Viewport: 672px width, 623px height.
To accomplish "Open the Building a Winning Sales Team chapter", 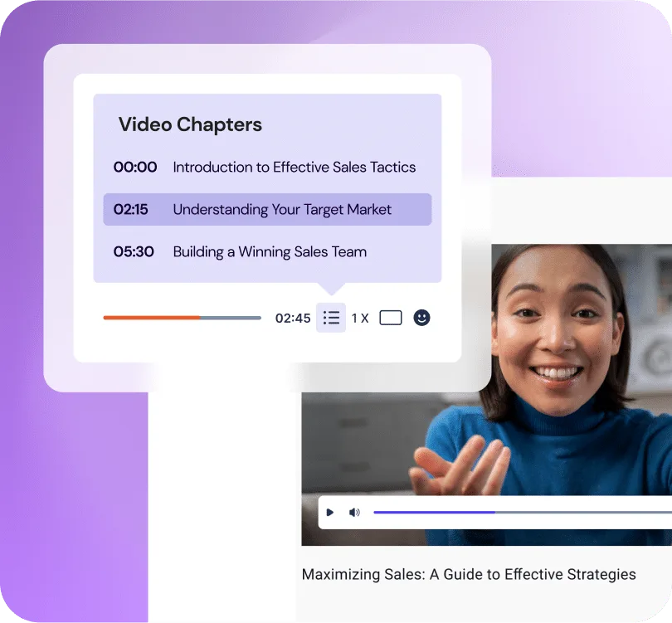I will [270, 251].
